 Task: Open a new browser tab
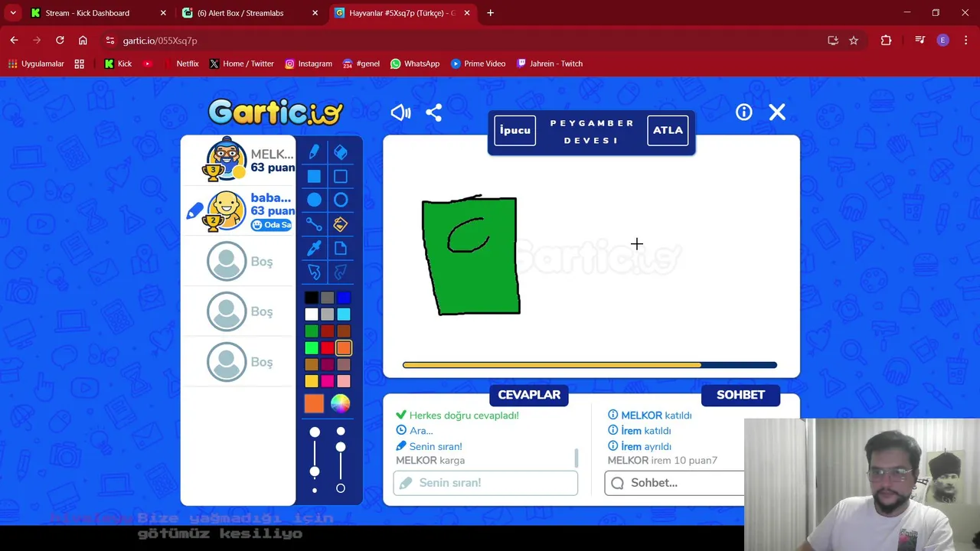490,13
